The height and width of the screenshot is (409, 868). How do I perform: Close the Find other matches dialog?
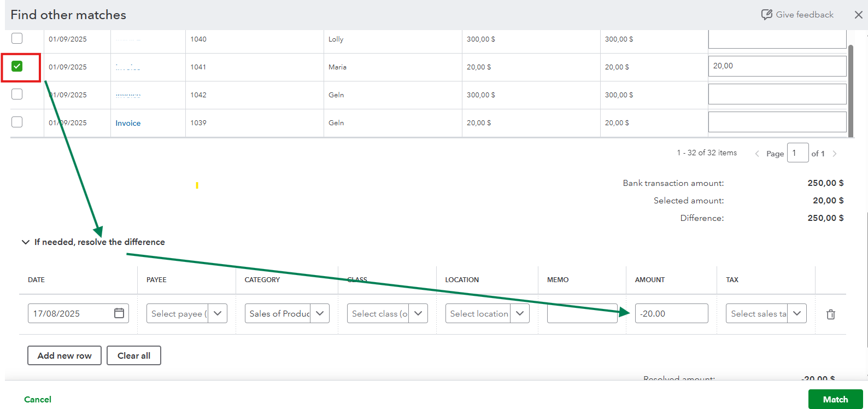[x=859, y=15]
